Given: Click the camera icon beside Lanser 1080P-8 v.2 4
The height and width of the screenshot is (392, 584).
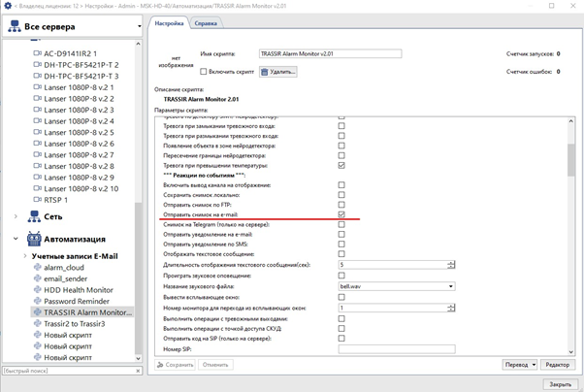Looking at the screenshot, I should click(x=37, y=120).
